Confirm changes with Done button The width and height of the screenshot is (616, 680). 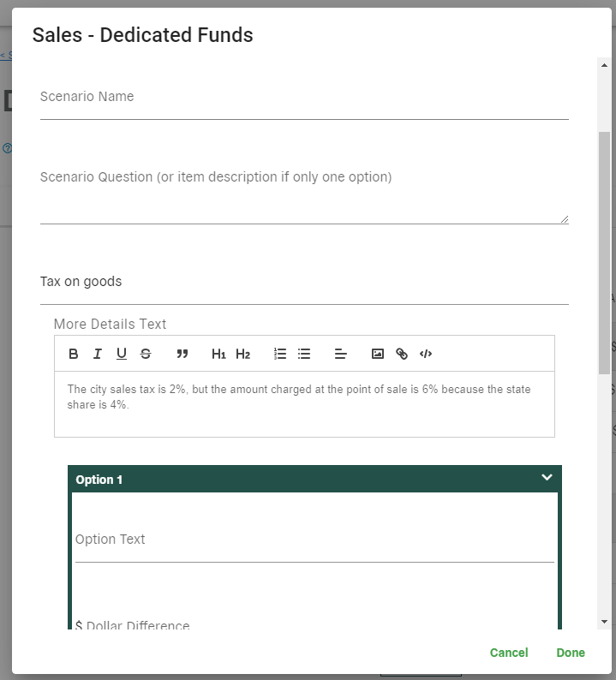(x=571, y=653)
